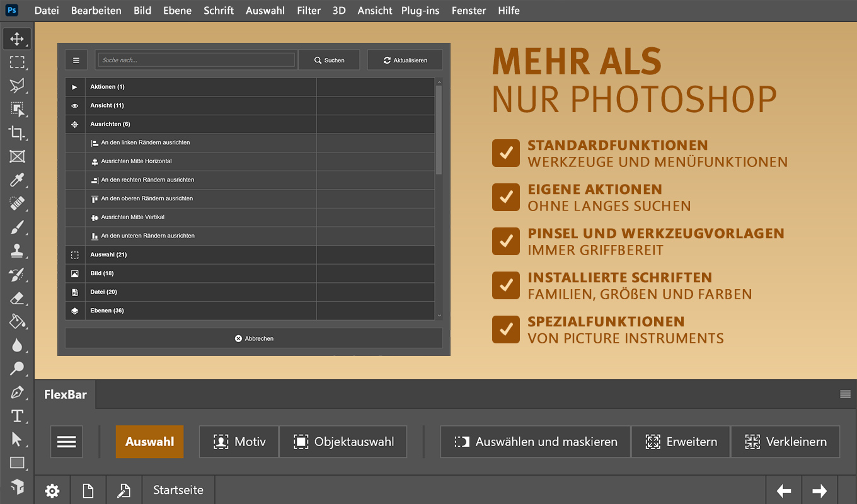
Task: Click scrollbar down arrow in dialog list
Action: pyautogui.click(x=439, y=316)
